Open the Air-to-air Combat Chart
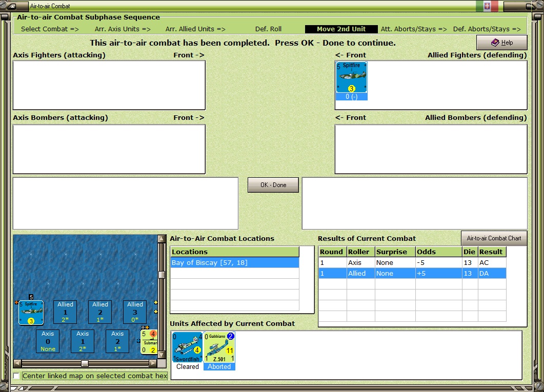 click(494, 238)
